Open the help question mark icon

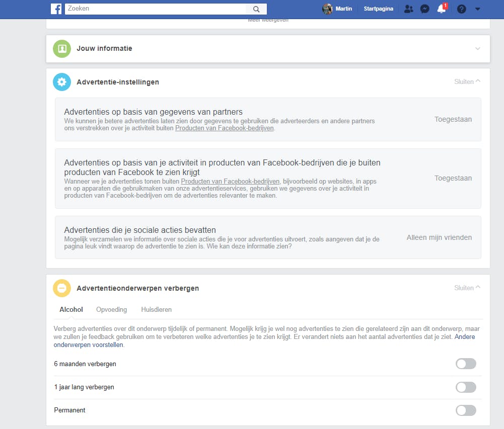461,9
